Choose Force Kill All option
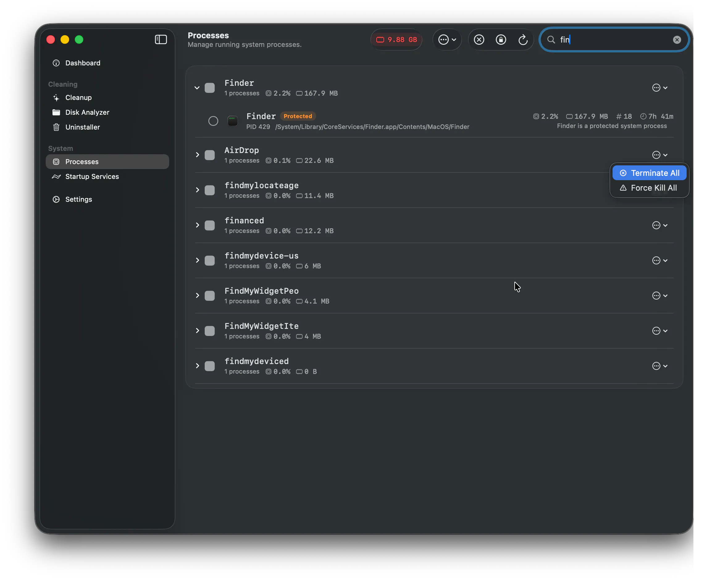The image size is (728, 580). coord(649,188)
